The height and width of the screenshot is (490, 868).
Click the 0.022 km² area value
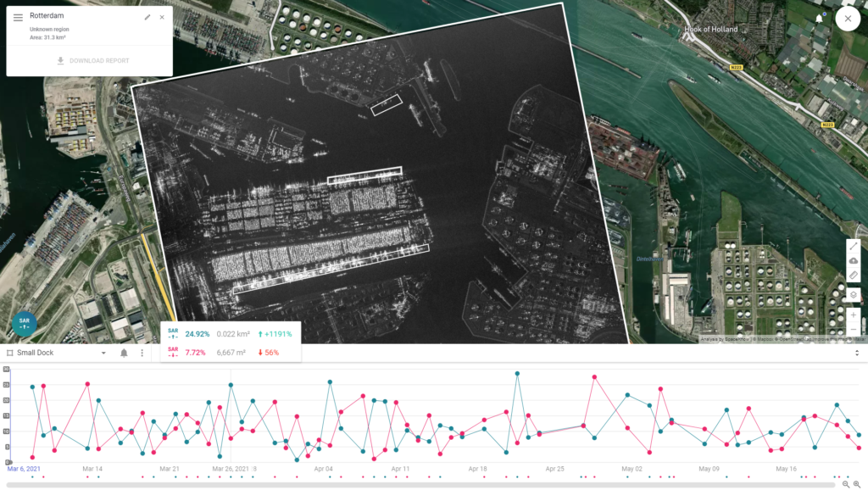(x=233, y=334)
